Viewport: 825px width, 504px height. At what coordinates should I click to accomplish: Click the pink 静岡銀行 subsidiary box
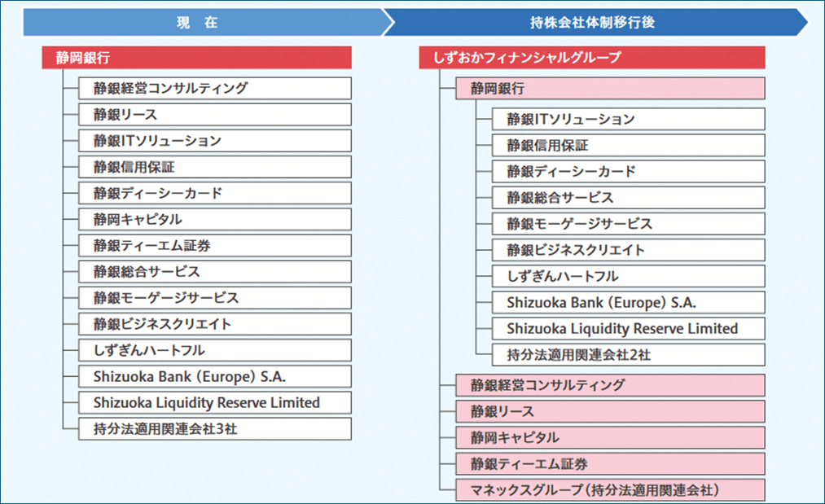tap(610, 89)
